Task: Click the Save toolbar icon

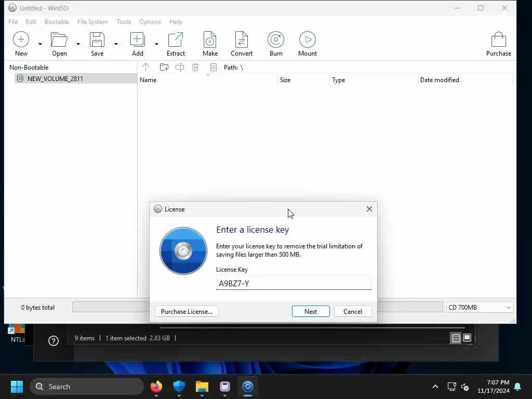Action: tap(97, 39)
